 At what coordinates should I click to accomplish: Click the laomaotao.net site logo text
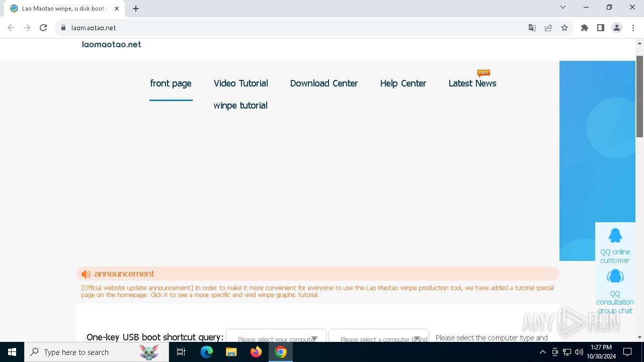tap(112, 44)
